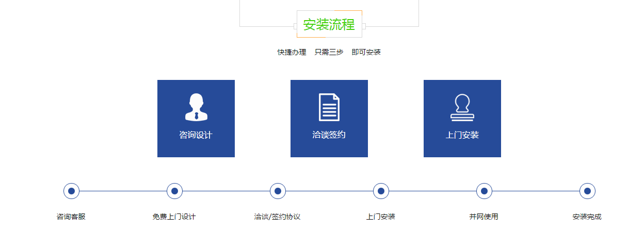Image resolution: width=644 pixels, height=231 pixels.
Task: Open the 安装完成 step label
Action: [x=587, y=217]
